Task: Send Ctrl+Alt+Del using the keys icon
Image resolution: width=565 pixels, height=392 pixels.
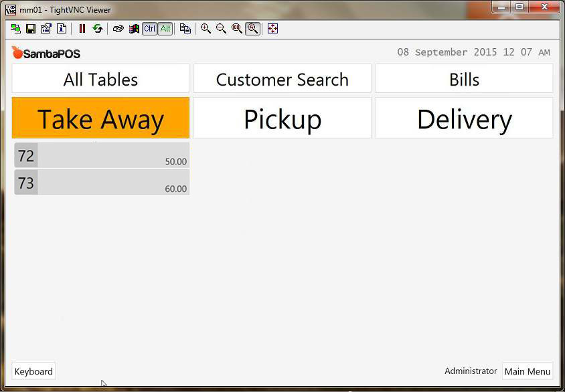Action: pos(118,29)
